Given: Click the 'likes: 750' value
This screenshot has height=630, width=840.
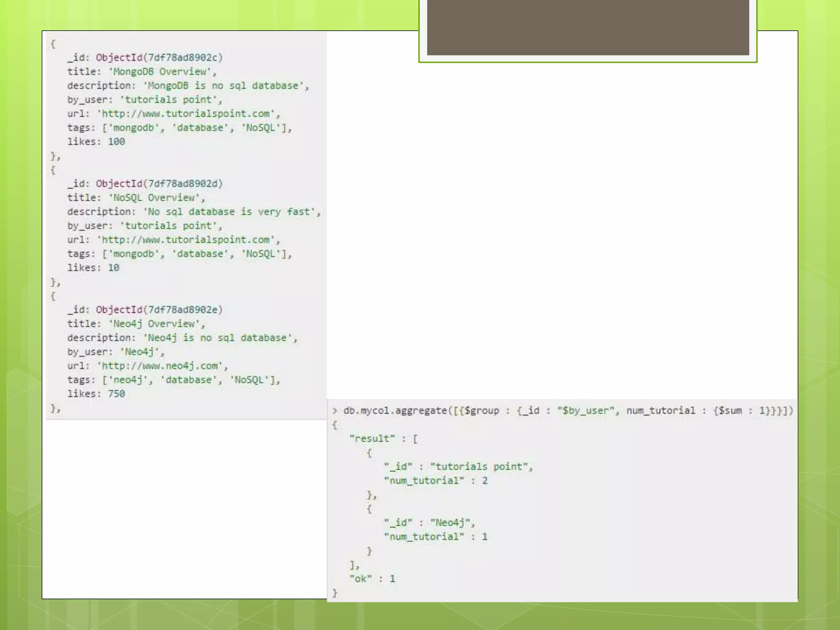Looking at the screenshot, I should click(116, 394).
